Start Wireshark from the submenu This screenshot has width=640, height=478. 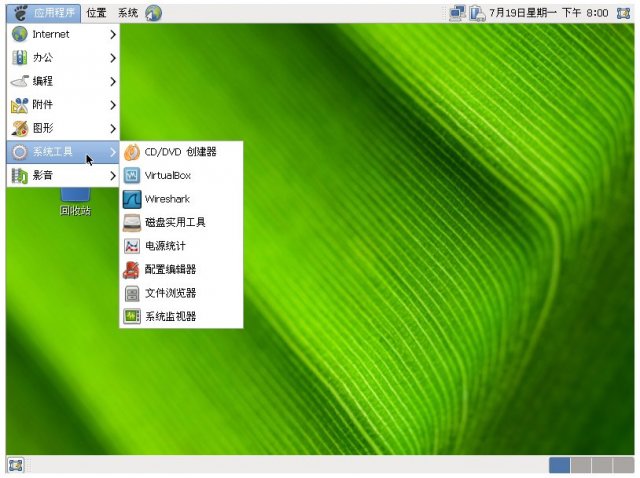tap(167, 199)
